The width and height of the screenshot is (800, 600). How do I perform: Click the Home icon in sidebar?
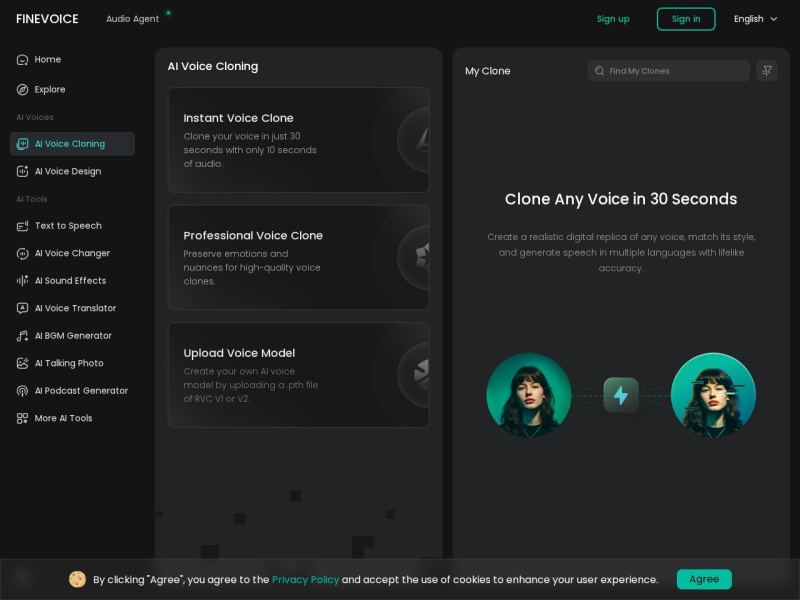22,60
